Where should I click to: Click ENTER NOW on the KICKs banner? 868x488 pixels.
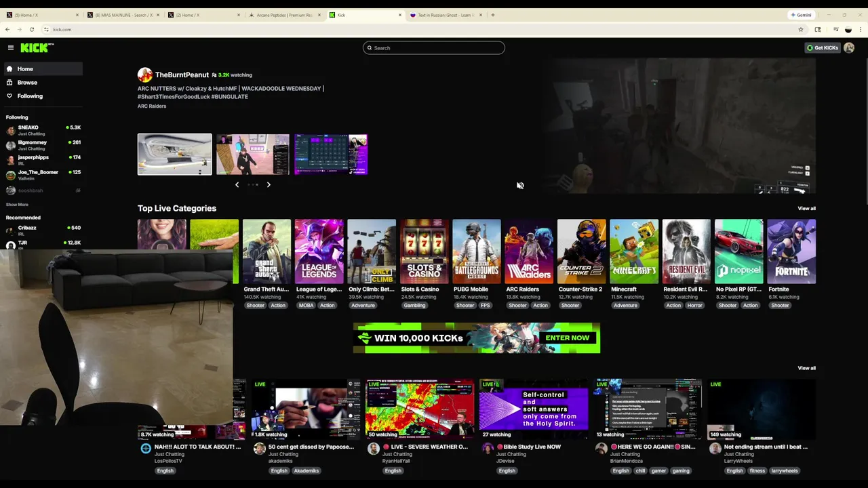568,338
